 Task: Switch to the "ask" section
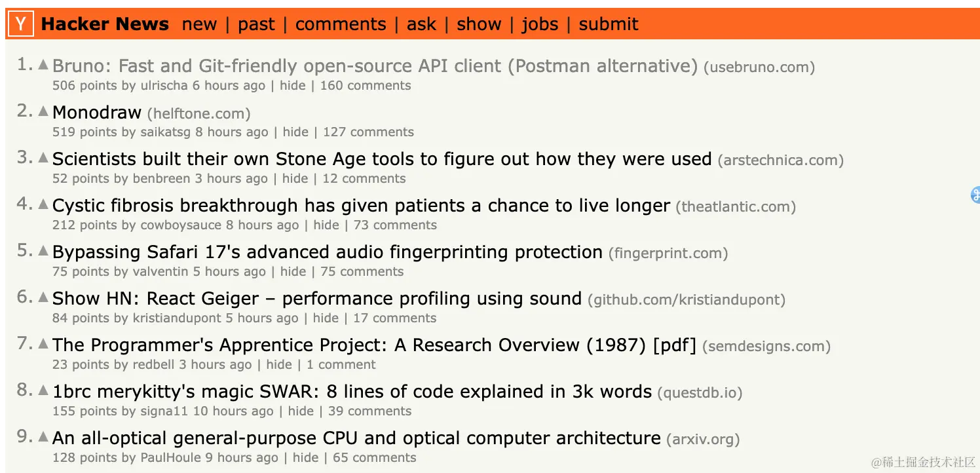pos(421,24)
